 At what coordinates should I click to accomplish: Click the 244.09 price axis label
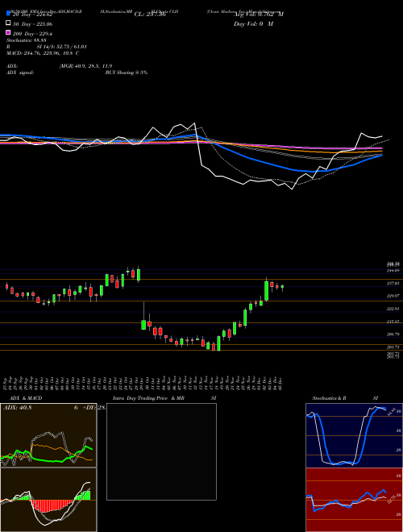393,270
